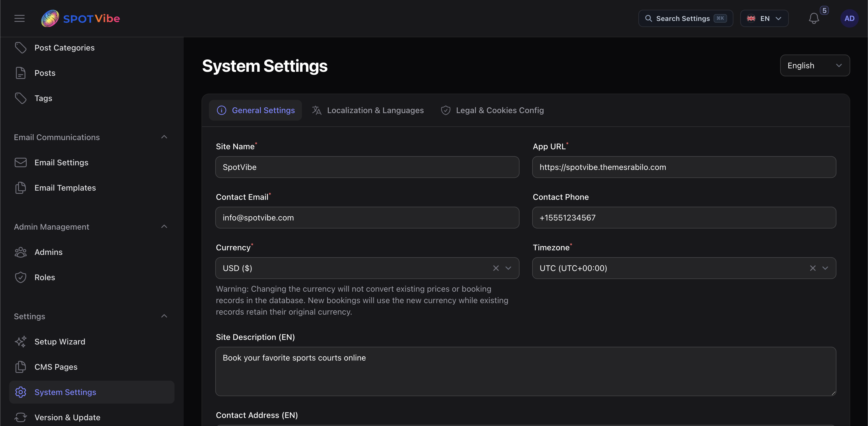The height and width of the screenshot is (426, 868).
Task: Open the AD user avatar menu
Action: coord(849,19)
